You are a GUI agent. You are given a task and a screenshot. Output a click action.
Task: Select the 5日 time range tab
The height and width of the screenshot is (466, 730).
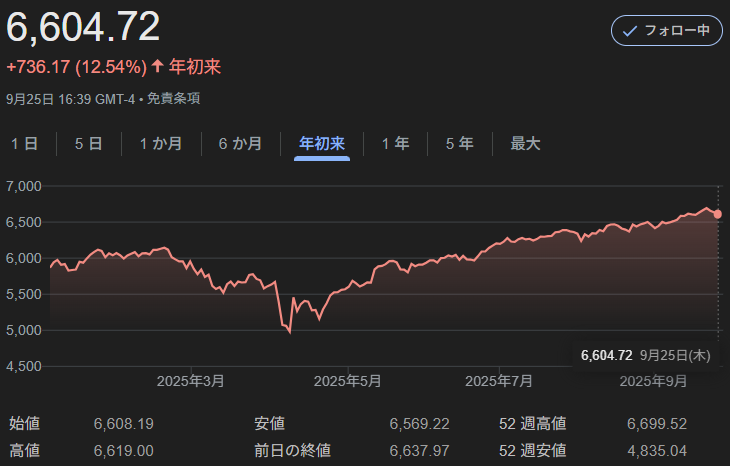(88, 144)
